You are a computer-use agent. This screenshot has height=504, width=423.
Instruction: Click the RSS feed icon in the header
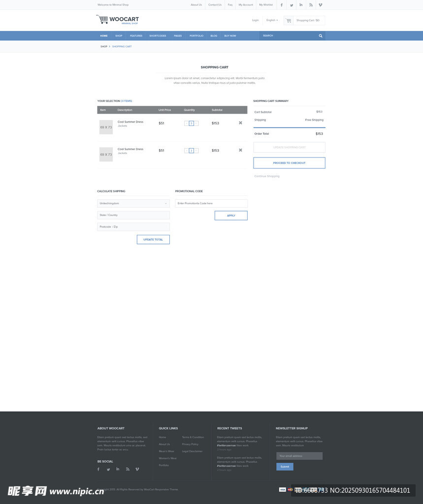click(311, 5)
